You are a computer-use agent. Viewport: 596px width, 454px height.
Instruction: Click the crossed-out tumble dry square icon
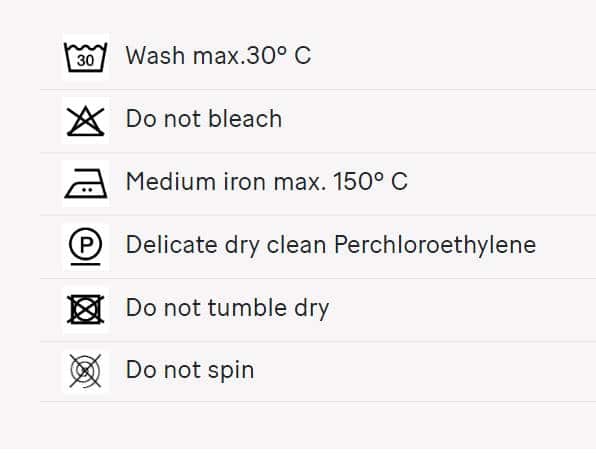(86, 310)
